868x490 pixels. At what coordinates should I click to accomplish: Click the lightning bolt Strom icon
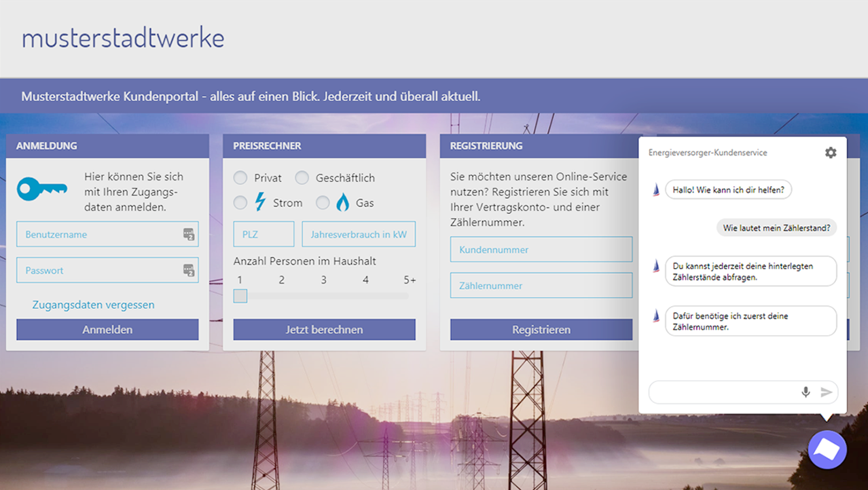(x=260, y=202)
